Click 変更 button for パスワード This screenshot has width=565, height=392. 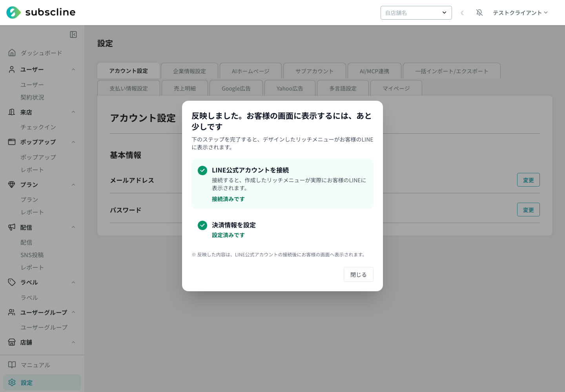click(529, 210)
